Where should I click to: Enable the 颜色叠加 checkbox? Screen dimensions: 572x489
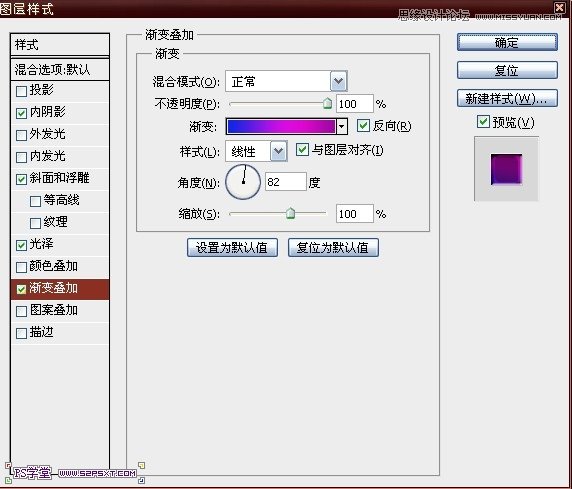coord(22,267)
